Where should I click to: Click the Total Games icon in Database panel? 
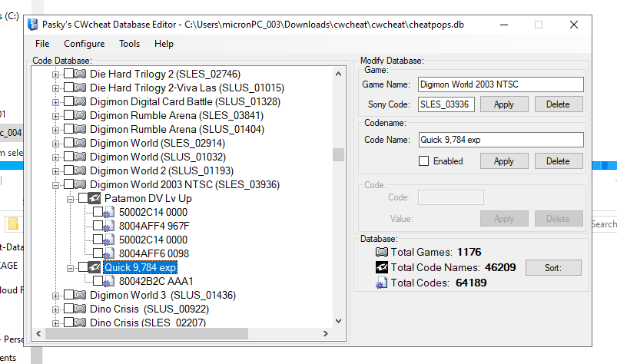pos(382,252)
